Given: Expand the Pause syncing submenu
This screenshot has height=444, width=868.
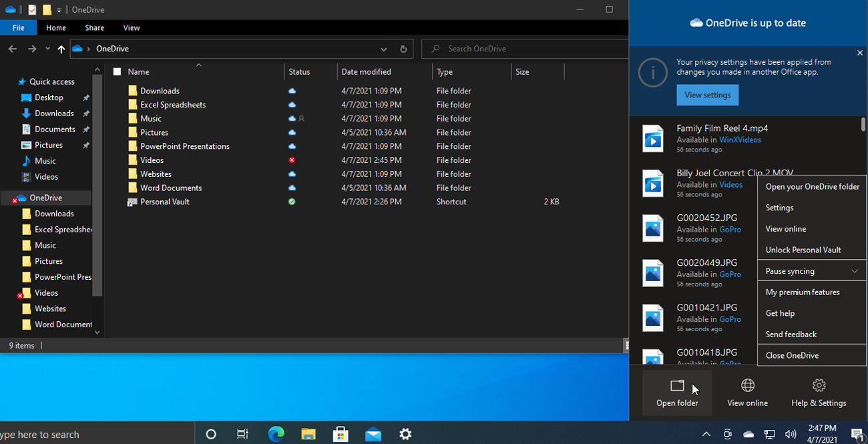Looking at the screenshot, I should click(855, 271).
